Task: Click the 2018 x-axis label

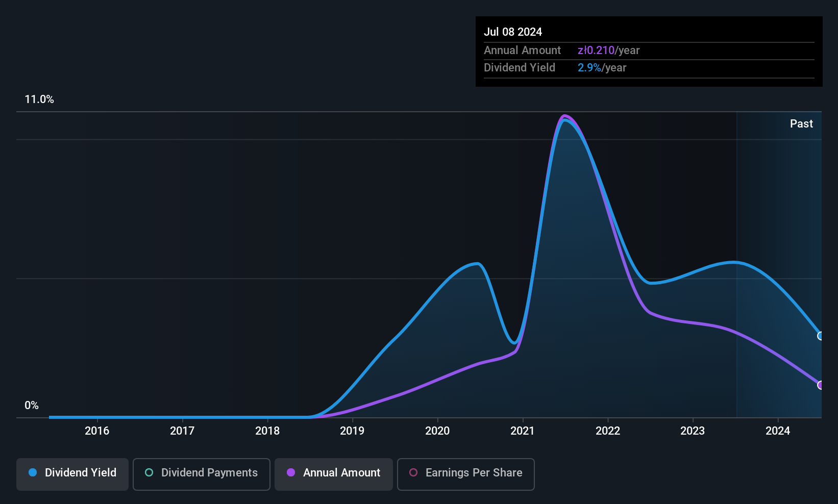Action: click(x=267, y=431)
